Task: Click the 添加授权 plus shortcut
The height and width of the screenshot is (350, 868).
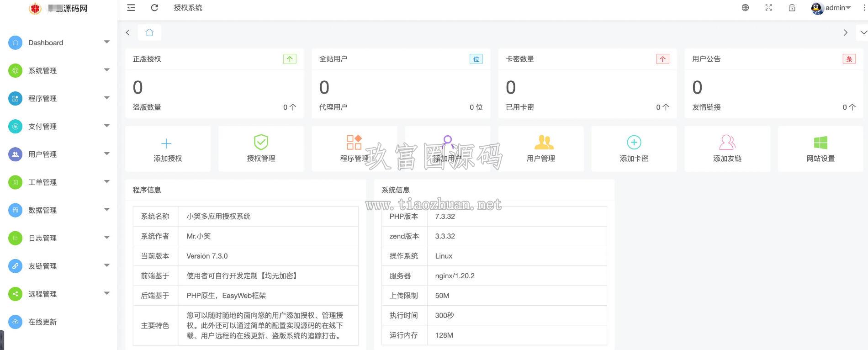Action: [168, 149]
